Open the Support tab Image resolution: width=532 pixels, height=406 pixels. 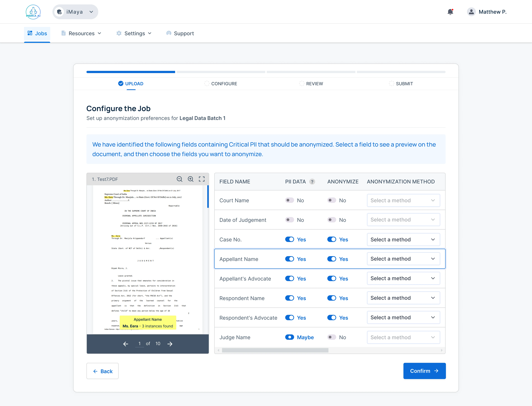[180, 33]
